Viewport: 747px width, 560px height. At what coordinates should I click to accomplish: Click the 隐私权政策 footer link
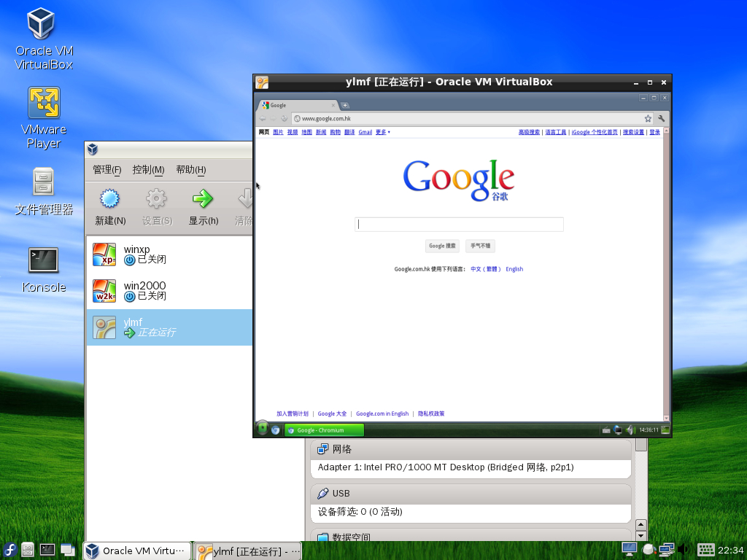click(431, 414)
